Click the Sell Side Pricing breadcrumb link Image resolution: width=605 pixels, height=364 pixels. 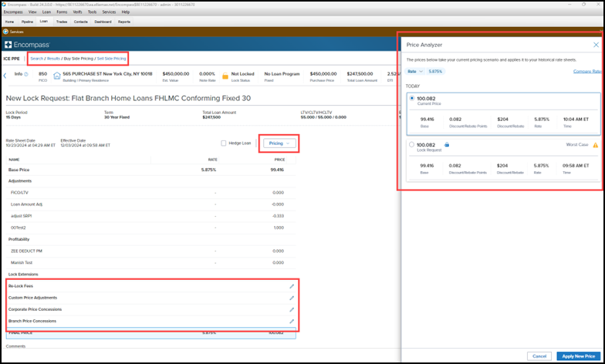111,59
